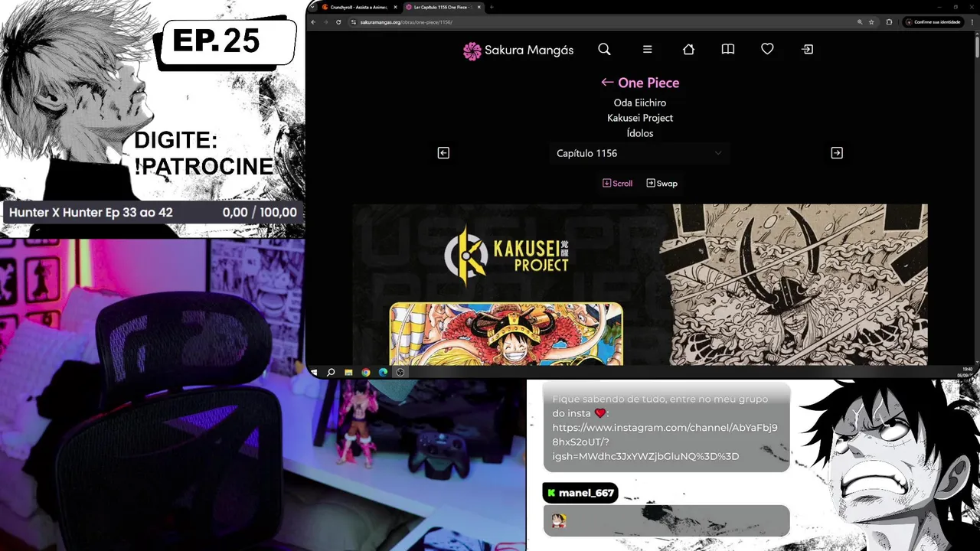Click the browser forward arrow
The height and width of the screenshot is (551, 980).
(x=325, y=22)
